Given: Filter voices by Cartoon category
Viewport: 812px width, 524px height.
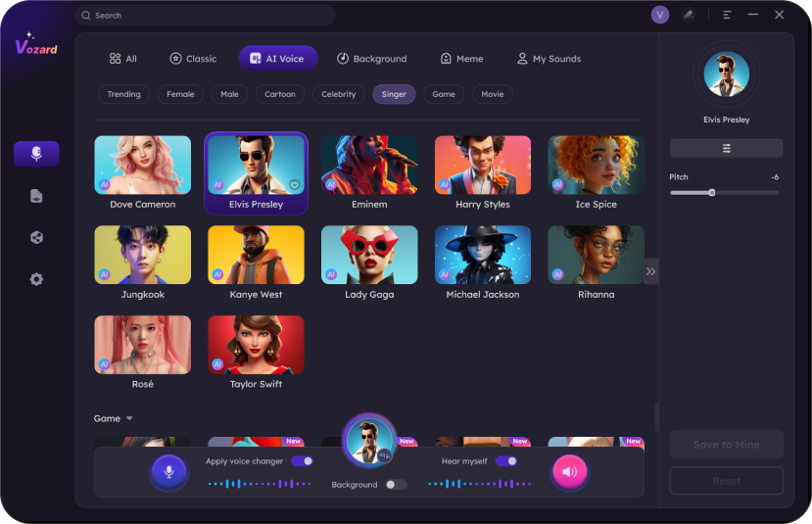Looking at the screenshot, I should tap(280, 94).
